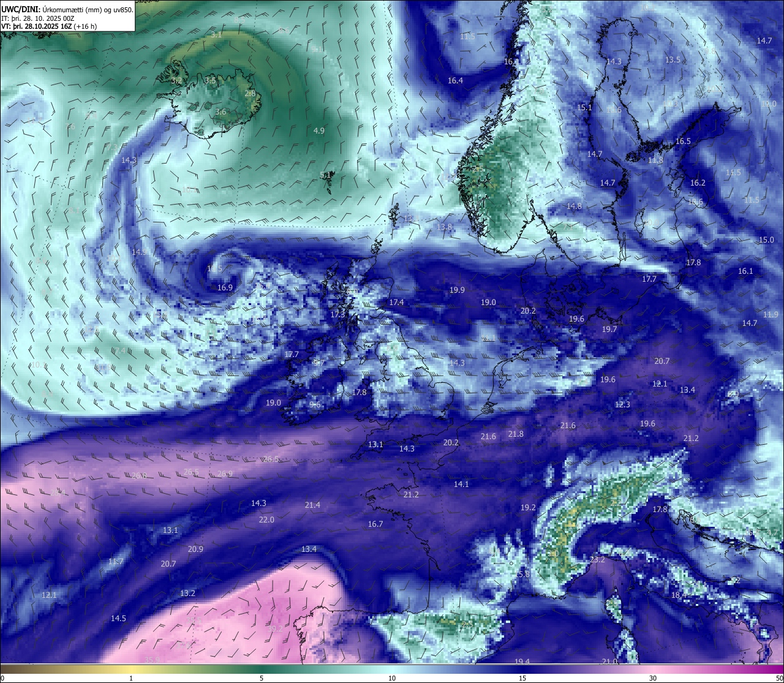Image resolution: width=784 pixels, height=683 pixels.
Task: Click the 15 tick label on color scale
Action: [522, 678]
